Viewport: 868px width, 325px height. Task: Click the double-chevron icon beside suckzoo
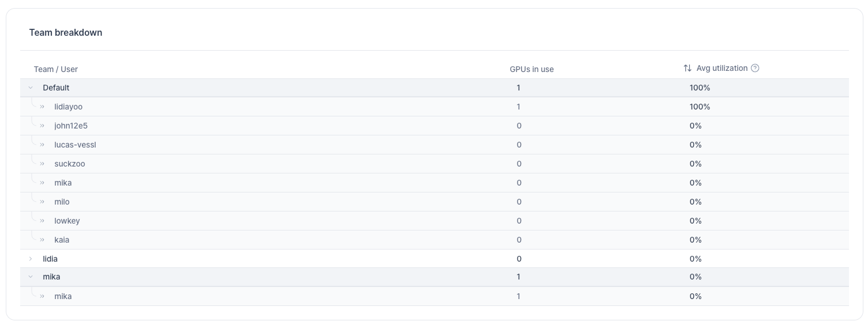(x=42, y=164)
